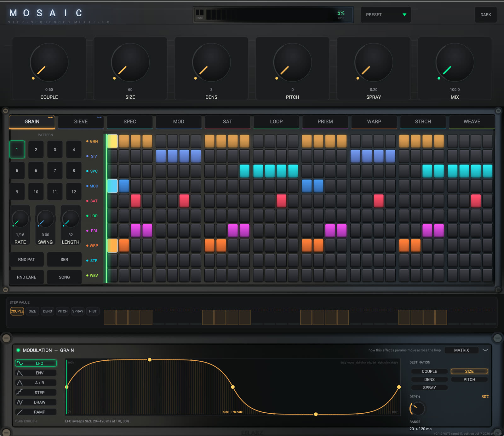Click the LENGTH knob

pyautogui.click(x=71, y=219)
